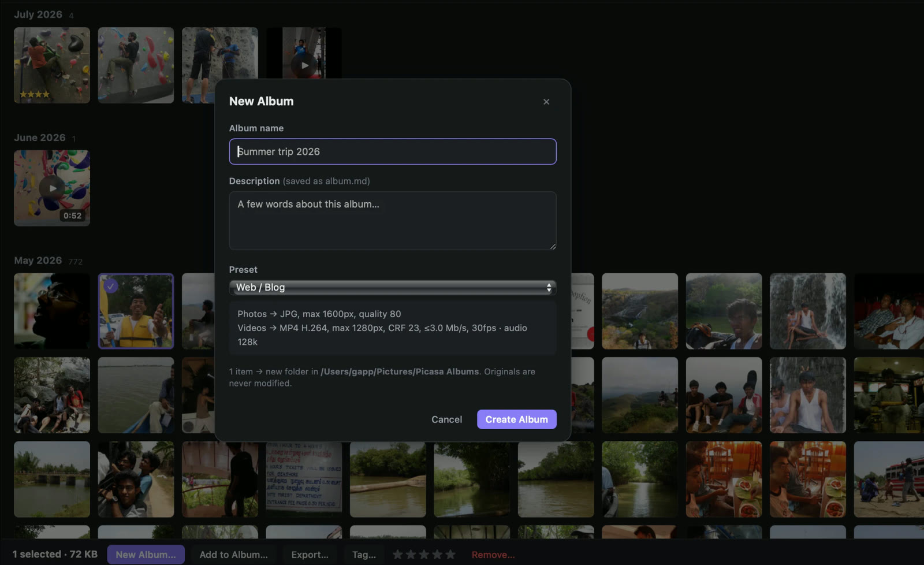Rate selection three stars in bottom toolbar
924x565 pixels.
click(424, 555)
